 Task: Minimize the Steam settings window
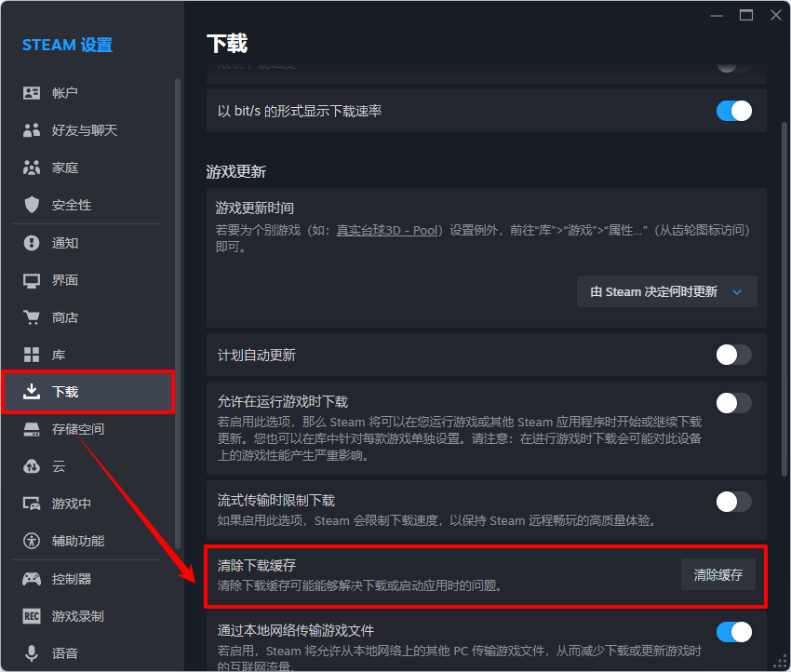pos(717,15)
